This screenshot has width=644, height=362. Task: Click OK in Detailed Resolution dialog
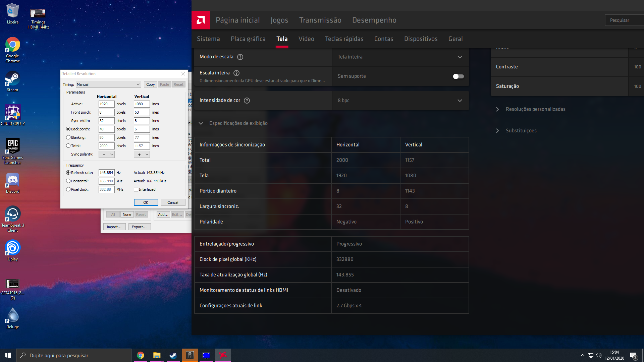pyautogui.click(x=146, y=202)
